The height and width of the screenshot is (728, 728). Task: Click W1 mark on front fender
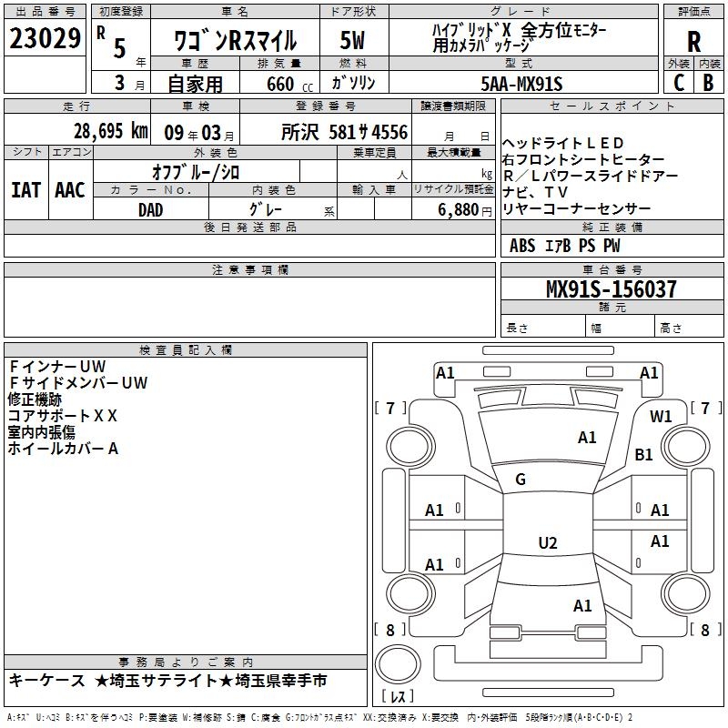pyautogui.click(x=661, y=417)
